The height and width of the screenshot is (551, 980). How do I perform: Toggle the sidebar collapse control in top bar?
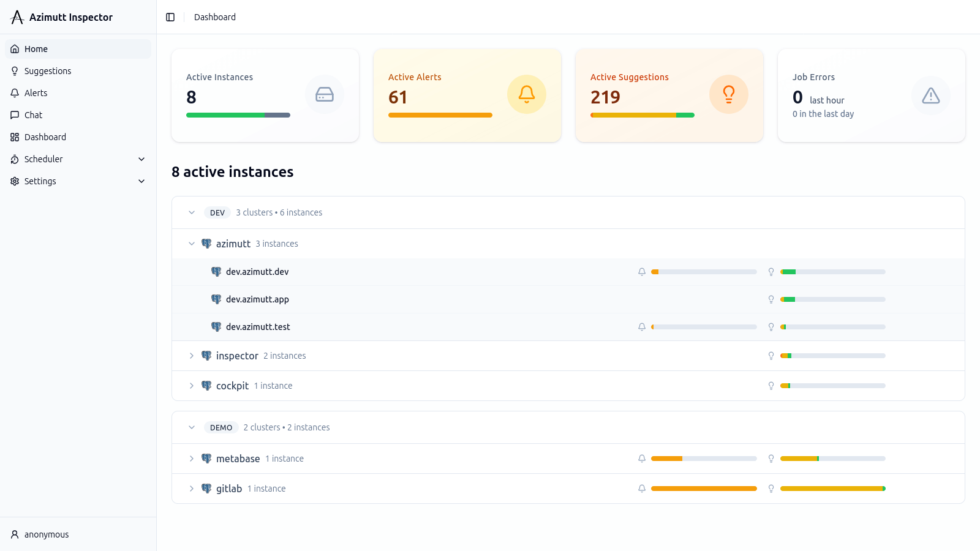point(170,17)
